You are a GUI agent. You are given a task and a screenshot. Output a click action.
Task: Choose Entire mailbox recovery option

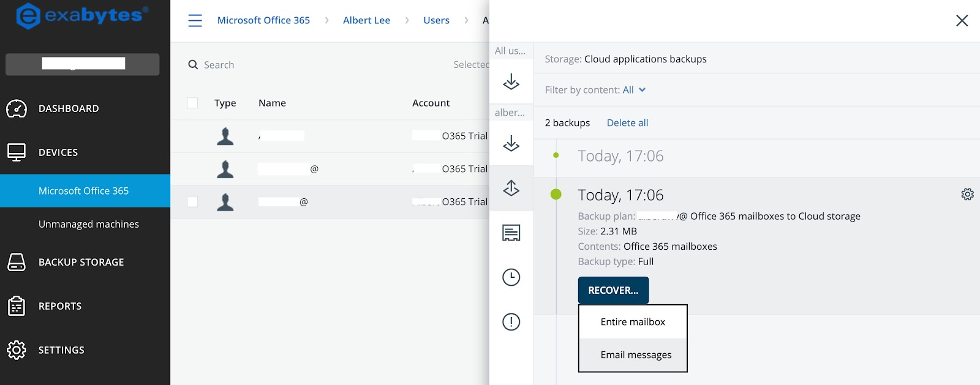pos(633,322)
